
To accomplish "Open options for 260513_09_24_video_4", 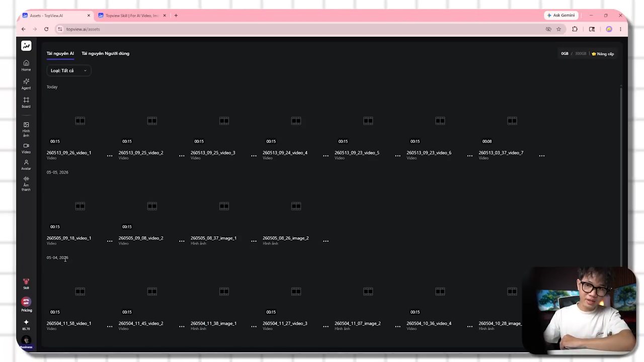I will 326,156.
